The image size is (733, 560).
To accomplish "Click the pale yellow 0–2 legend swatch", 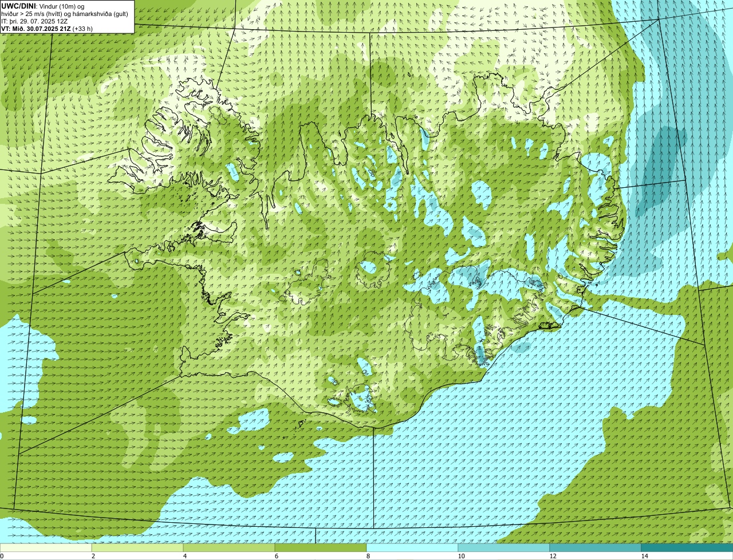I will click(46, 548).
